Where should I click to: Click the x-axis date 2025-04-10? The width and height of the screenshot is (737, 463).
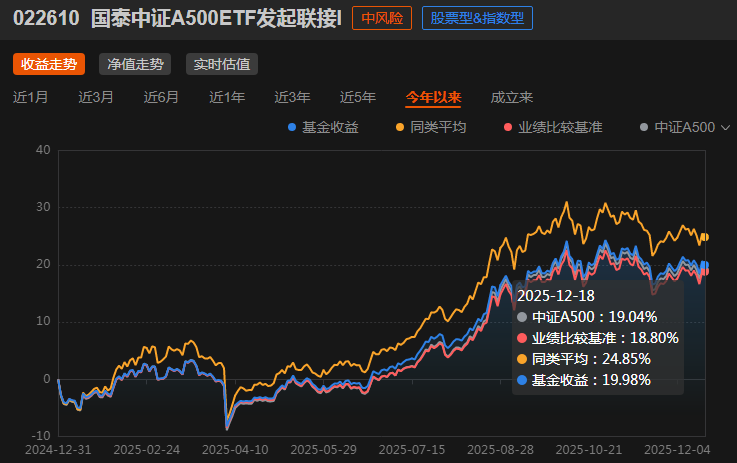click(x=235, y=450)
